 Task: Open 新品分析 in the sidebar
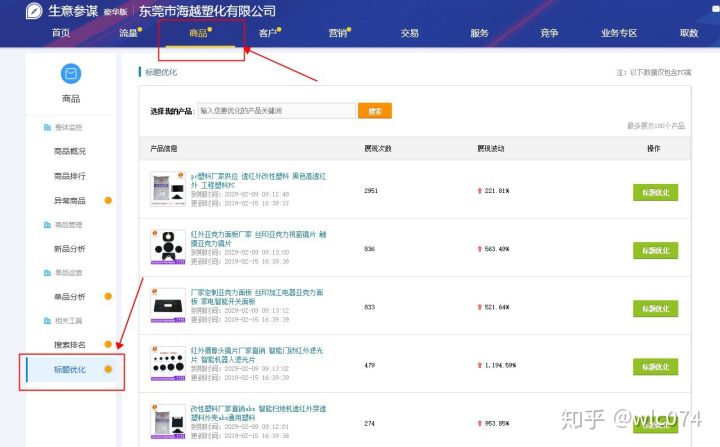70,249
